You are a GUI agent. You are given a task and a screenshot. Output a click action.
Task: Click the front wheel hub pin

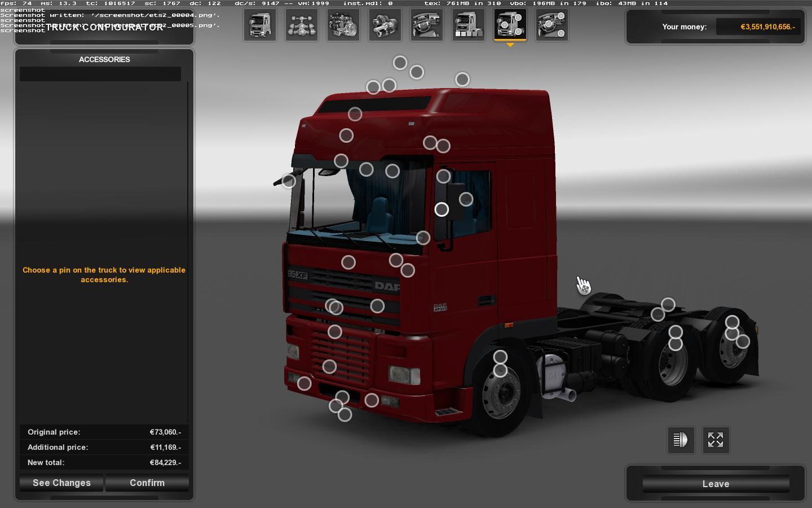pyautogui.click(x=500, y=371)
